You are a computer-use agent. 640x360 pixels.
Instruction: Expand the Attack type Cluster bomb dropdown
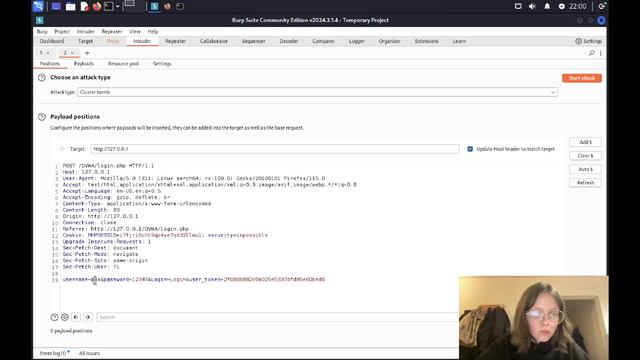click(x=317, y=92)
